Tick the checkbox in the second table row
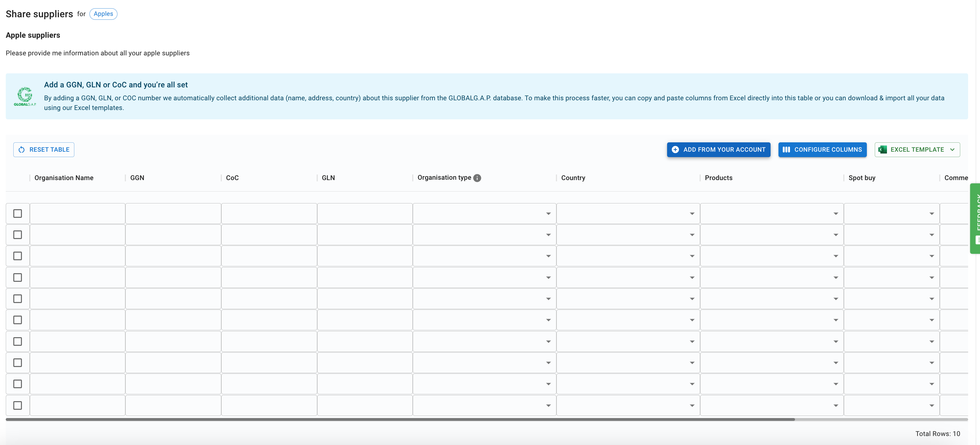Screen dimensions: 980x445 coord(18,235)
